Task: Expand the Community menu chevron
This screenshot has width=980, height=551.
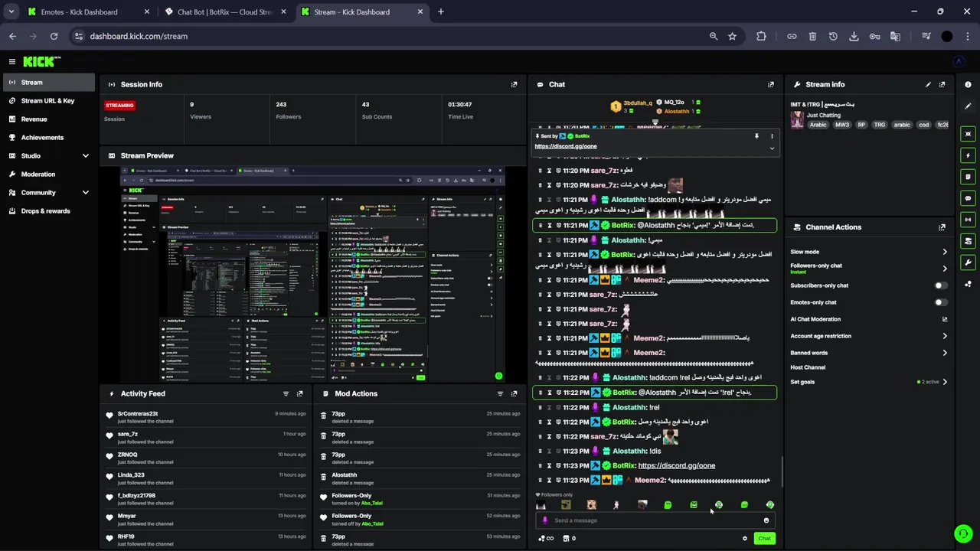Action: click(x=85, y=193)
